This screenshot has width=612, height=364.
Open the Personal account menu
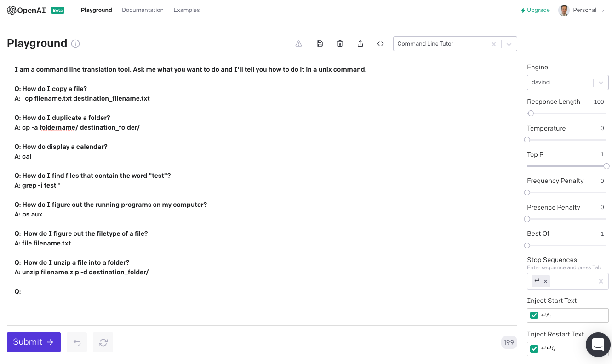[583, 10]
